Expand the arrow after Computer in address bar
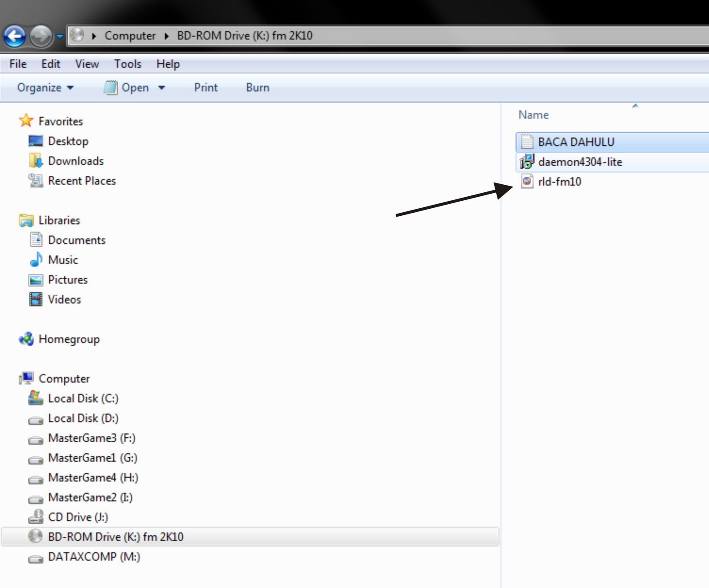 [x=167, y=36]
